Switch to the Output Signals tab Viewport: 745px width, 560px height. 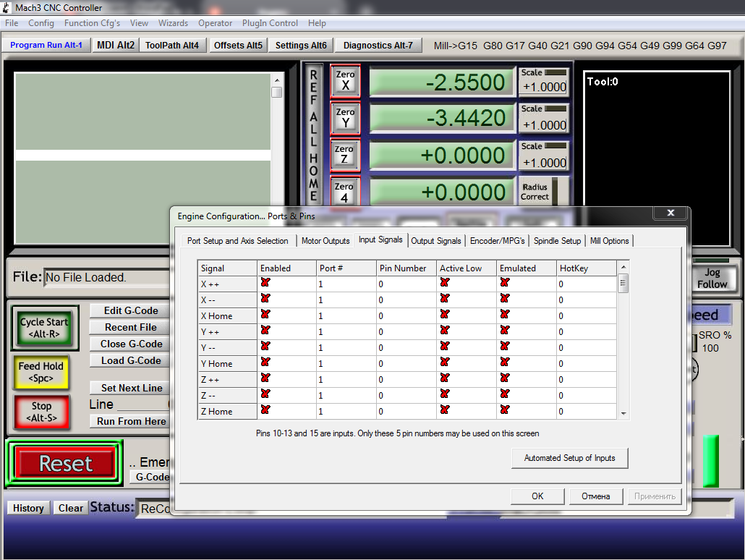435,241
